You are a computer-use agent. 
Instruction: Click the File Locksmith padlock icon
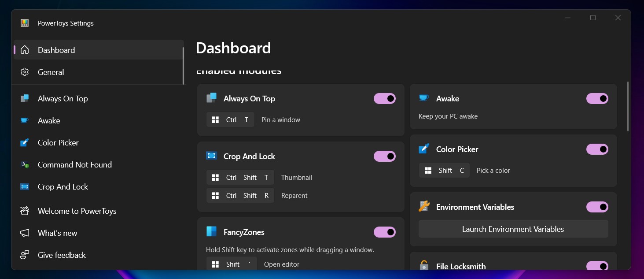(x=424, y=265)
